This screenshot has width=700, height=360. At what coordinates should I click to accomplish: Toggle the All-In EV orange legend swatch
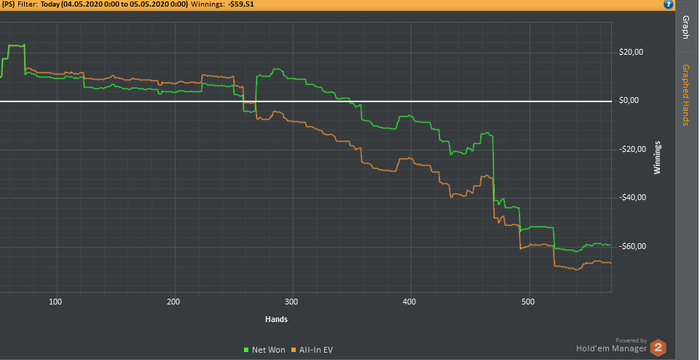point(293,350)
